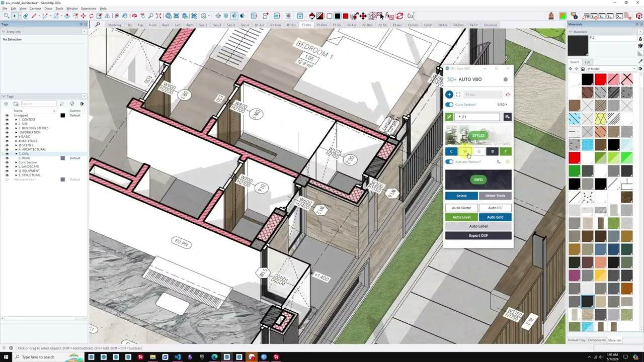
Task: Open the Extensions menu
Action: point(89,9)
